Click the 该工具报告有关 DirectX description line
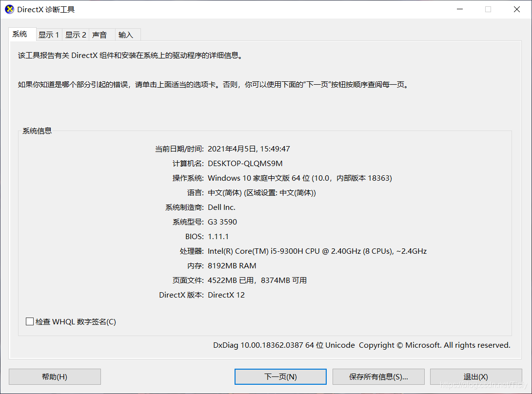Screen dimensions: 532x394 coord(131,55)
